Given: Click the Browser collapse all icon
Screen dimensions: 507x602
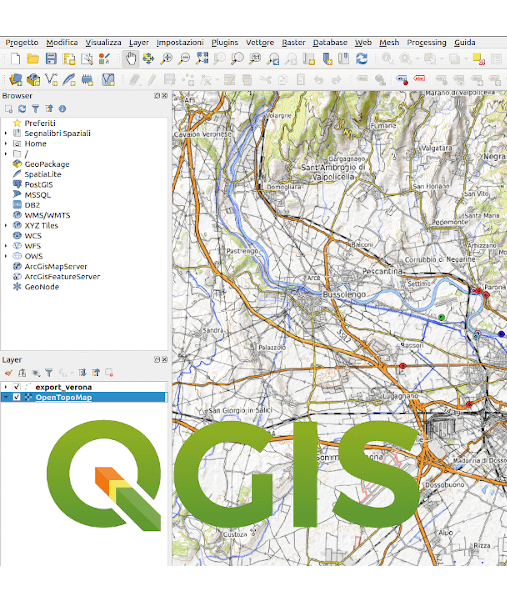Looking at the screenshot, I should click(49, 109).
